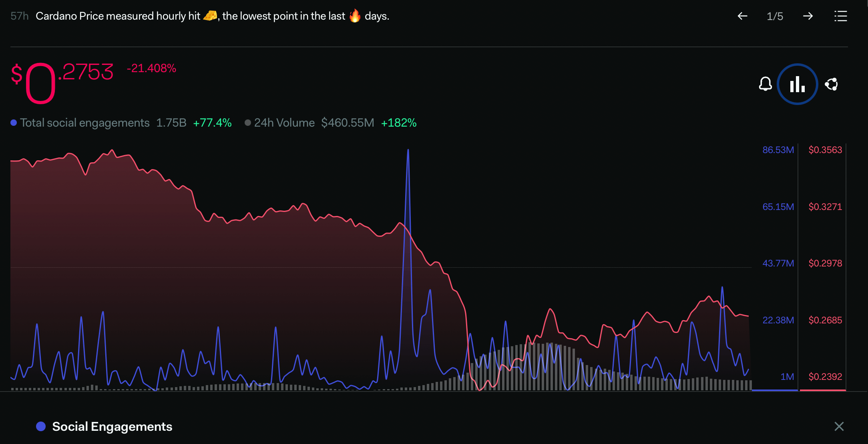Close the Social Engagements panel

coord(839,426)
